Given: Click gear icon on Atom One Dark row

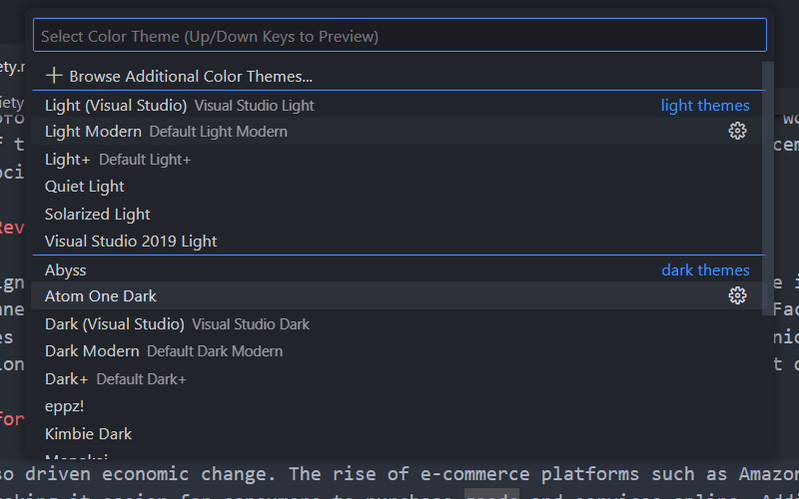Looking at the screenshot, I should [x=738, y=295].
